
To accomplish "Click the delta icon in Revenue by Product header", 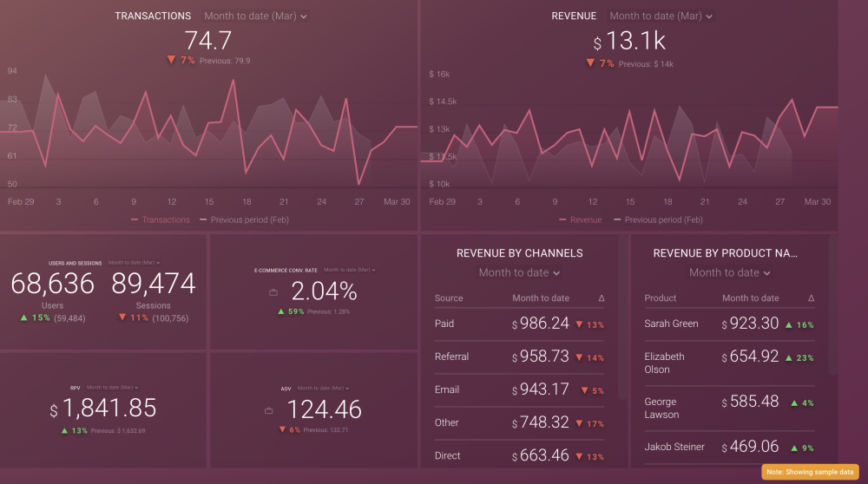I will pos(812,298).
